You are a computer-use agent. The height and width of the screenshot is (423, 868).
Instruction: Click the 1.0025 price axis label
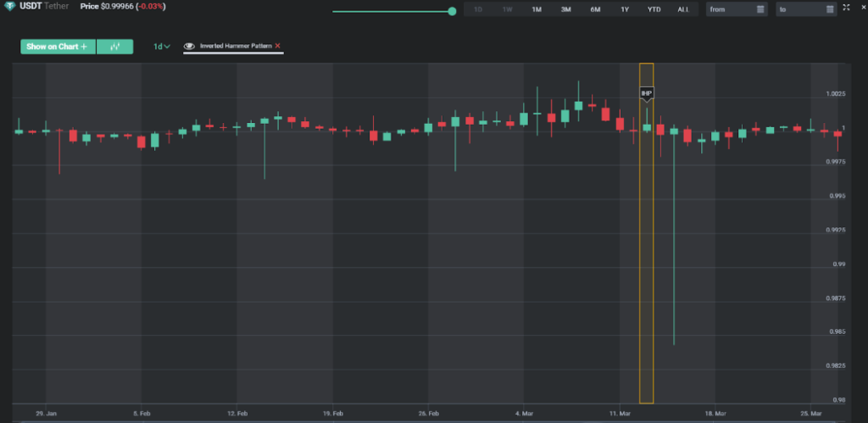836,94
